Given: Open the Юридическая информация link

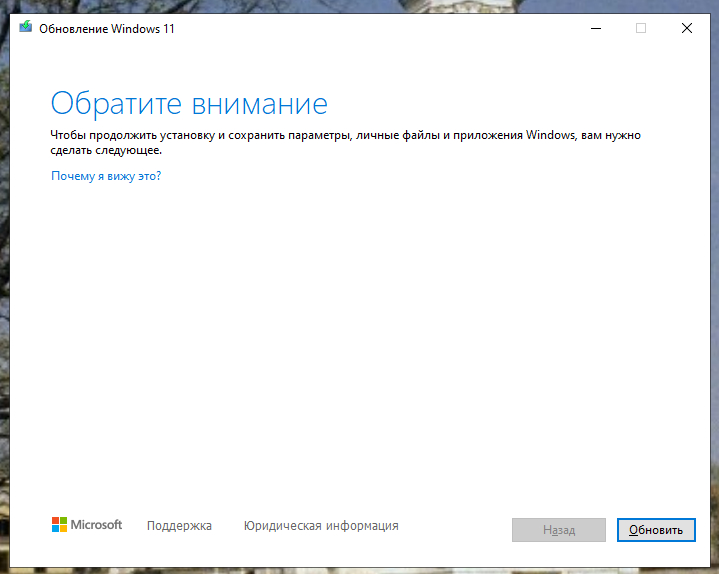Looking at the screenshot, I should pyautogui.click(x=321, y=526).
